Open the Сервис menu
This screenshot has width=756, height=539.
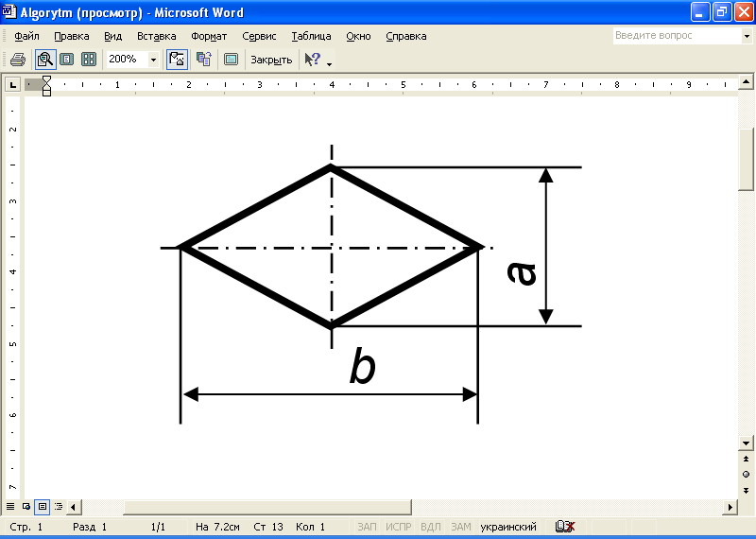tap(259, 36)
